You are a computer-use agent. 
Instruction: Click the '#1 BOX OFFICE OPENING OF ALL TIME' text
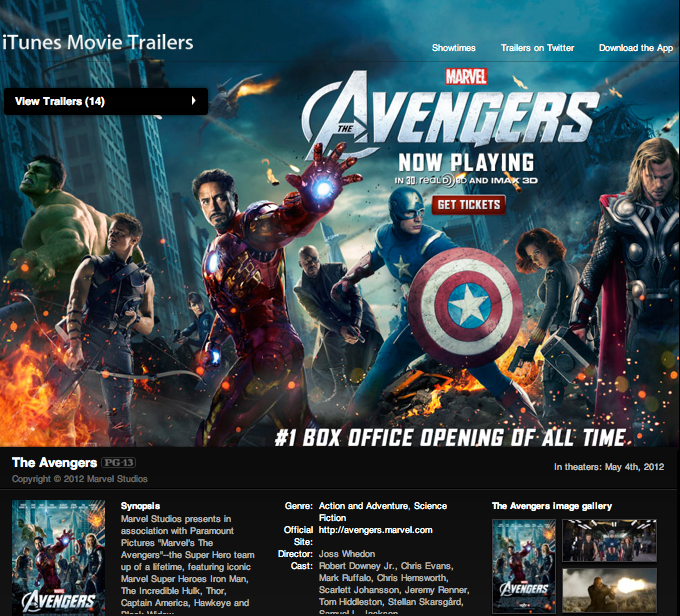(450, 437)
